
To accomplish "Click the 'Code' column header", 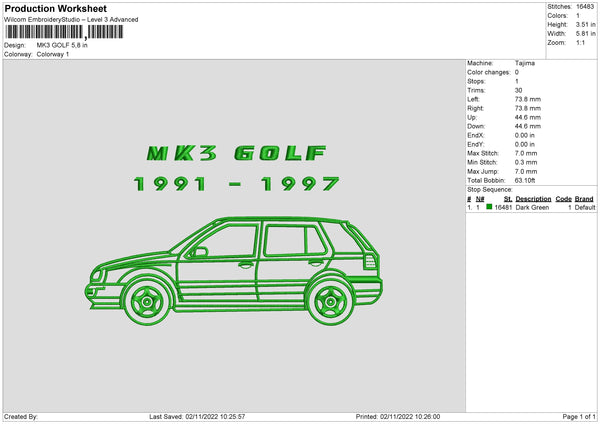I will click(564, 199).
